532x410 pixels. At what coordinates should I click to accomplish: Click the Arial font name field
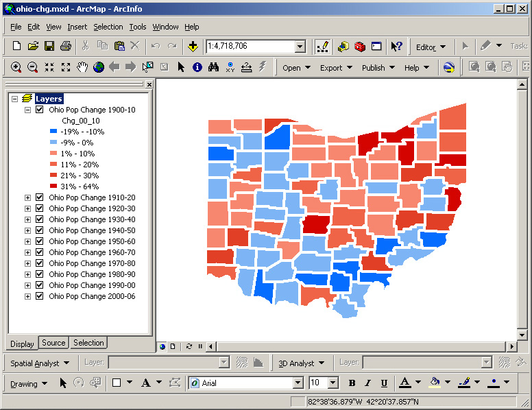point(245,383)
